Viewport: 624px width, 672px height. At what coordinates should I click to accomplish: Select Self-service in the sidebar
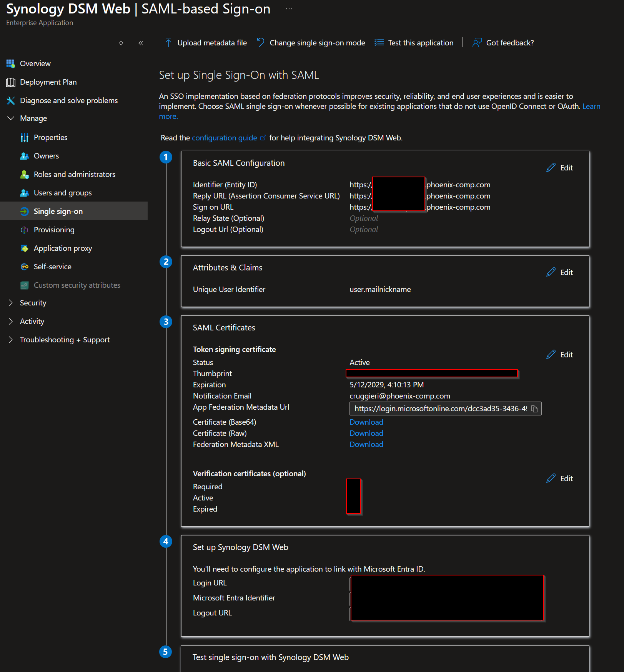[x=53, y=267]
